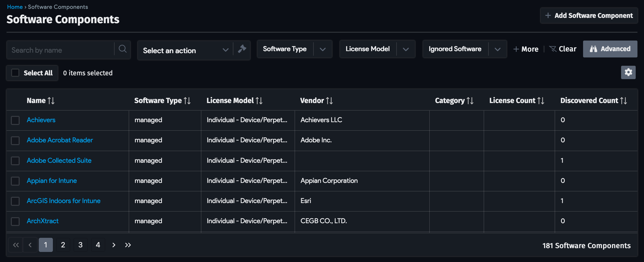
Task: Open the Adobe Acrobat Reader link
Action: coord(60,140)
